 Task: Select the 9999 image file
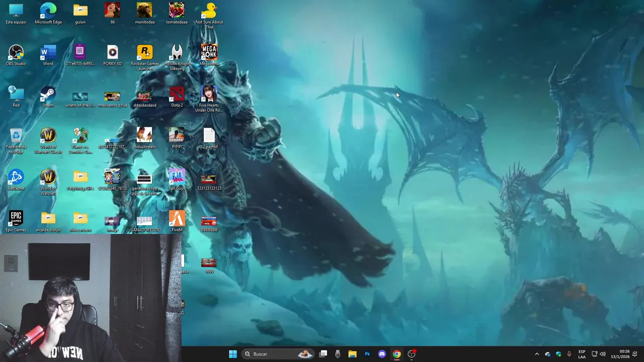(x=209, y=265)
